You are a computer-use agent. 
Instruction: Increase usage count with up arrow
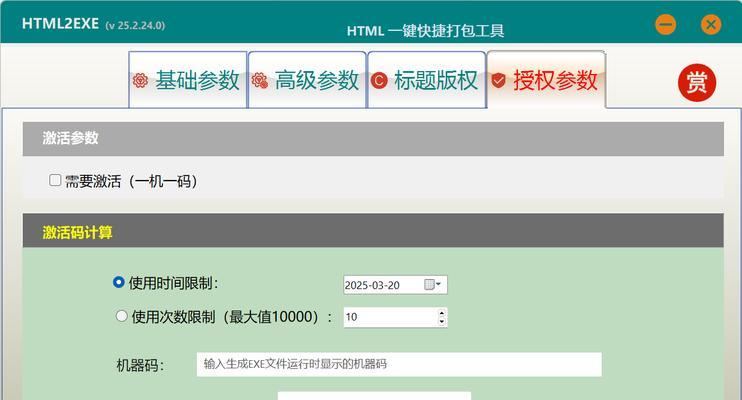[x=442, y=313]
